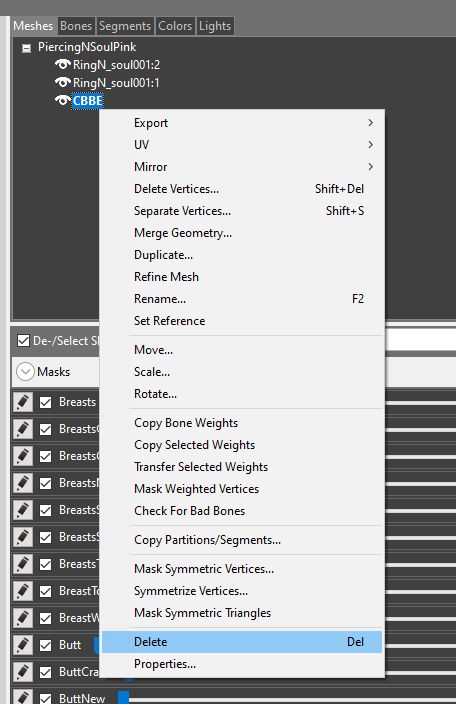Screen dimensions: 456x704
Task: Toggle the De-/Select Sliders checkbox
Action: pyautogui.click(x=23, y=341)
